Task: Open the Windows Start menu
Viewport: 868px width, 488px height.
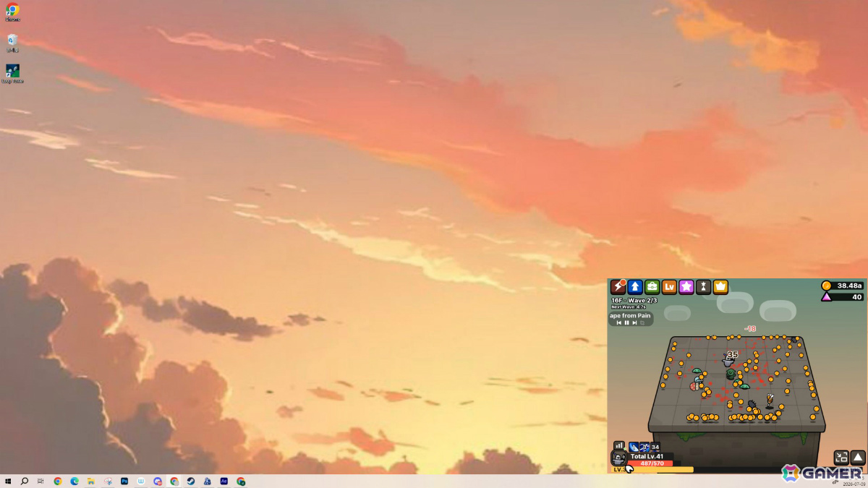Action: pos(8,481)
